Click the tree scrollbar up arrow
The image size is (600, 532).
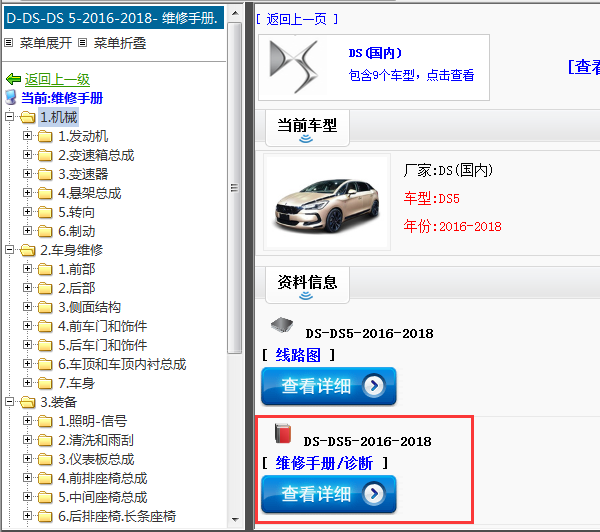[235, 13]
